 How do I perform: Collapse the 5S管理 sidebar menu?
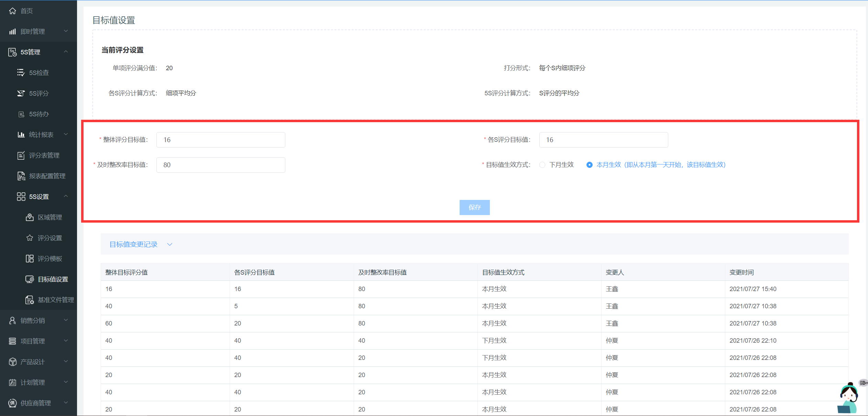pyautogui.click(x=66, y=52)
